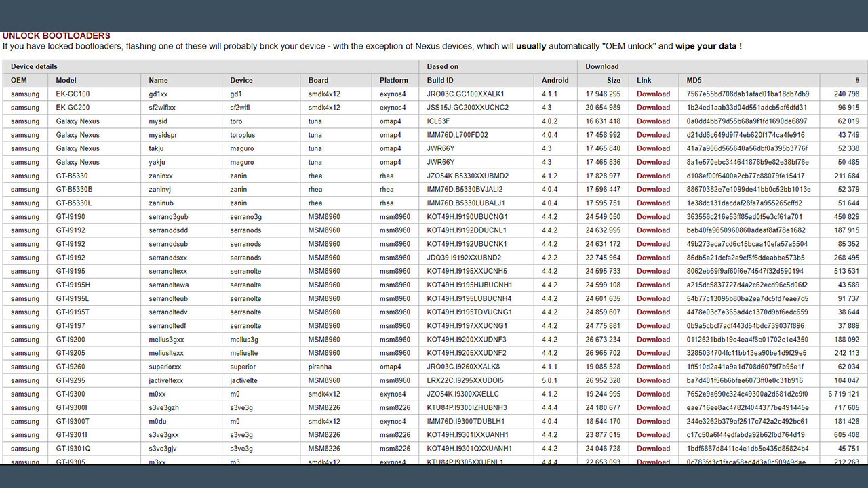Image resolution: width=868 pixels, height=488 pixels.
Task: Click the Platform column header
Action: click(394, 81)
